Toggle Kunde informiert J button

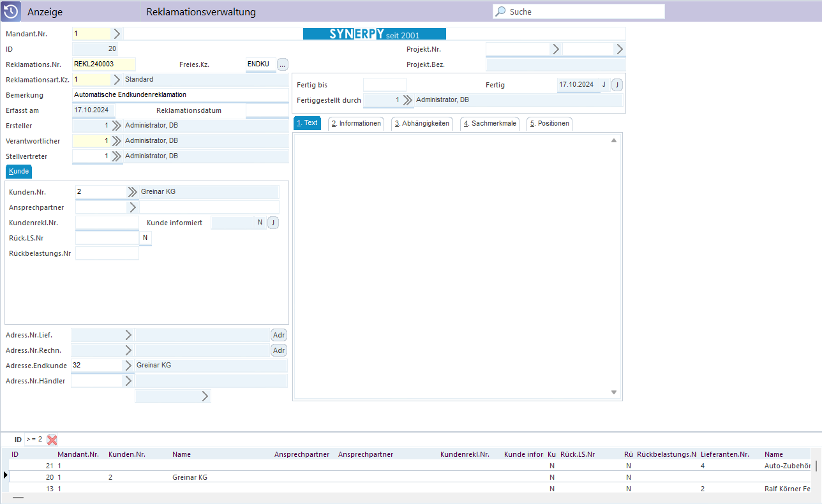pos(273,223)
